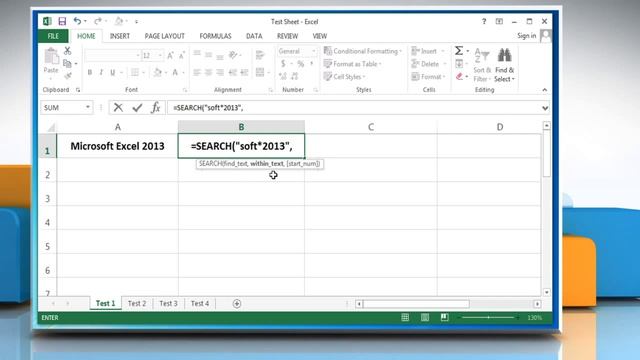
Task: Click Sign in link
Action: click(x=527, y=36)
